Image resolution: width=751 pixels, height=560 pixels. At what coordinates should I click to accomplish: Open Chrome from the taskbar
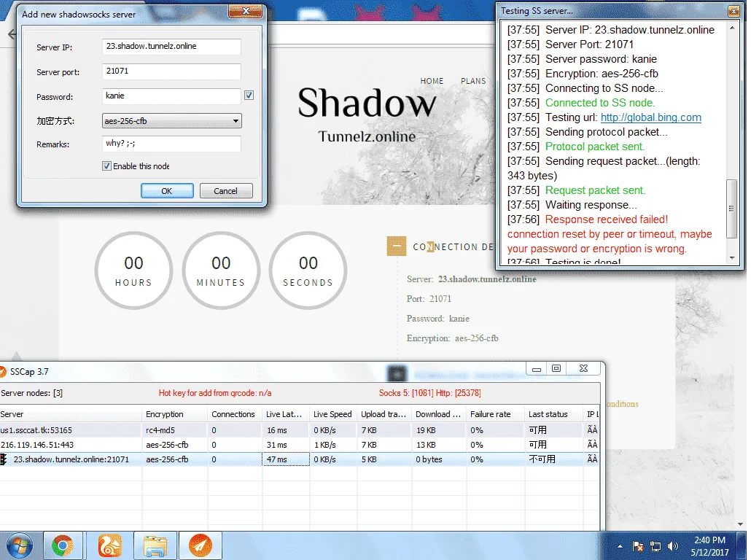63,546
